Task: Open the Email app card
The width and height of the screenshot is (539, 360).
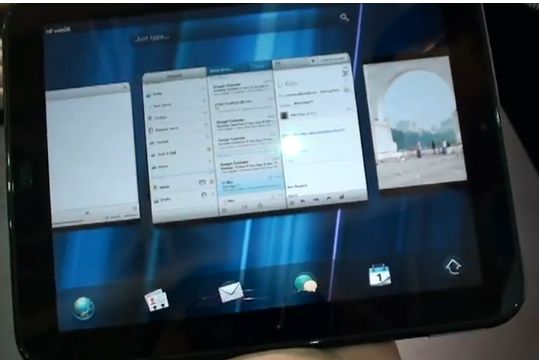Action: [x=254, y=138]
